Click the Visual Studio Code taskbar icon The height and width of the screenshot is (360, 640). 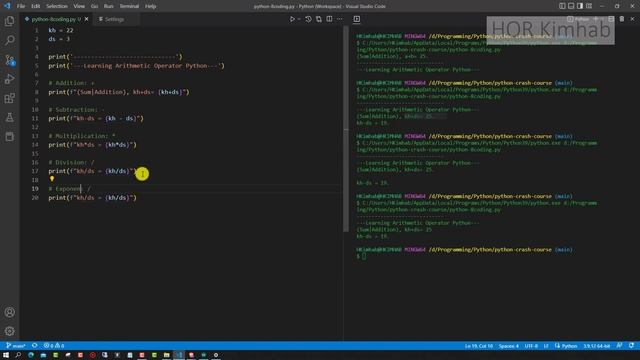click(x=179, y=355)
